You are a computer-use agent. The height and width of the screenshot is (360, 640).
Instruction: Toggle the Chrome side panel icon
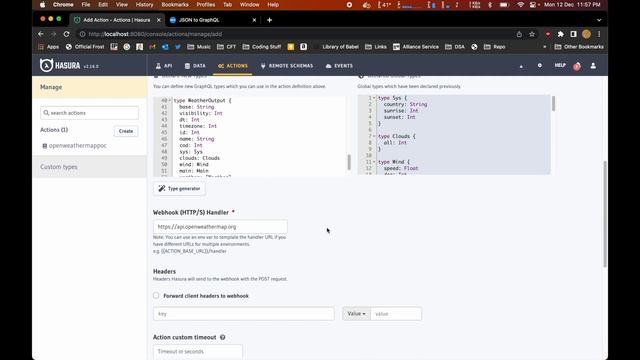pyautogui.click(x=573, y=34)
